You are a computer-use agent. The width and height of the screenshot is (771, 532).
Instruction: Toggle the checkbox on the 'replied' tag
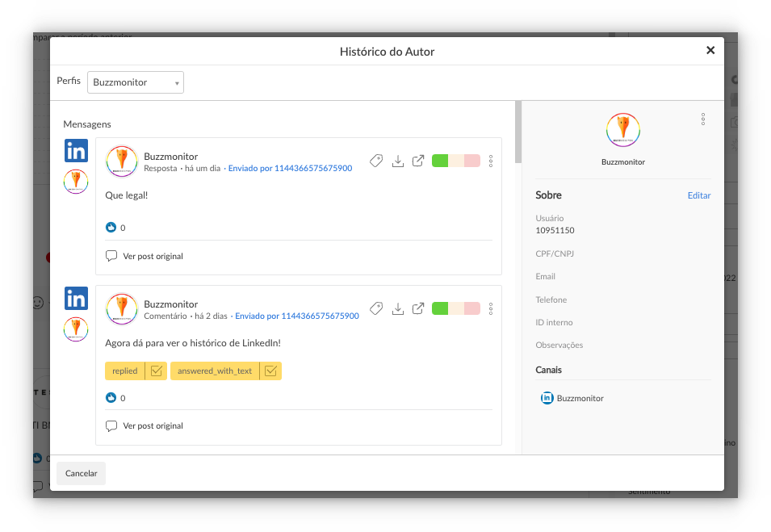157,371
